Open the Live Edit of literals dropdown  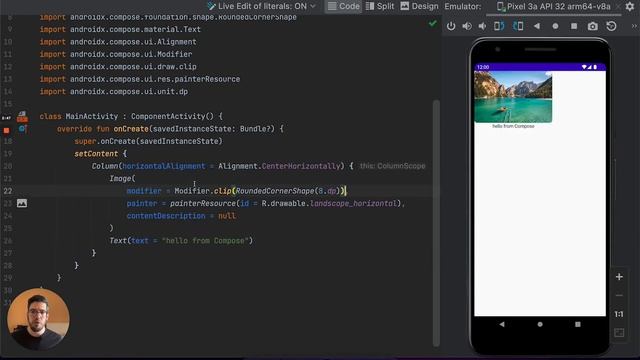click(262, 6)
